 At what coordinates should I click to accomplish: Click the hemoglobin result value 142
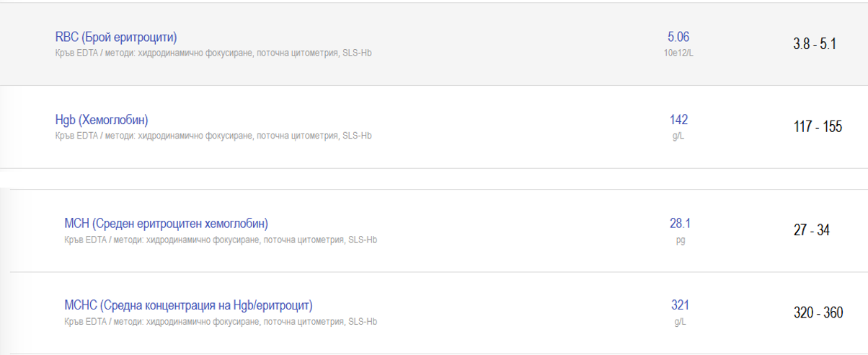pos(678,120)
